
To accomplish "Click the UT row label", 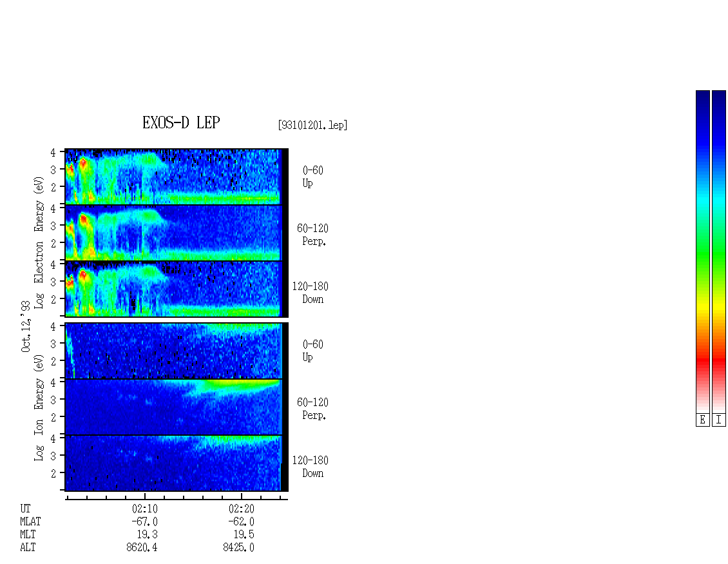I will [x=25, y=509].
